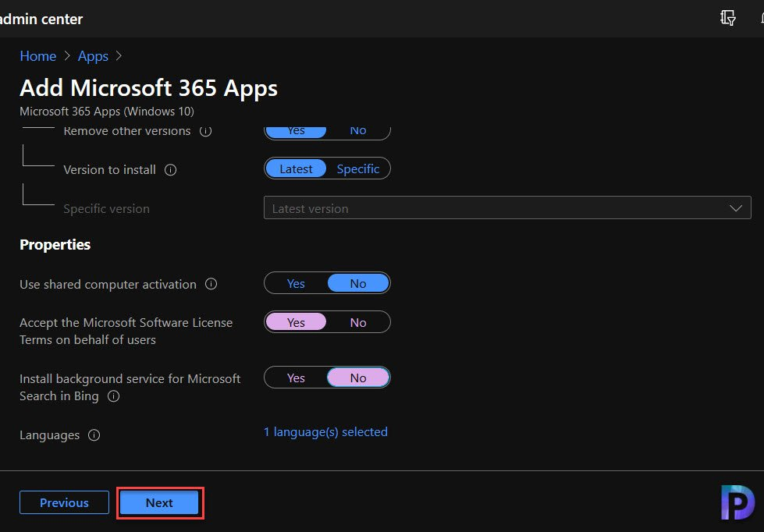Click the Next button
This screenshot has height=532, width=764.
pos(159,502)
